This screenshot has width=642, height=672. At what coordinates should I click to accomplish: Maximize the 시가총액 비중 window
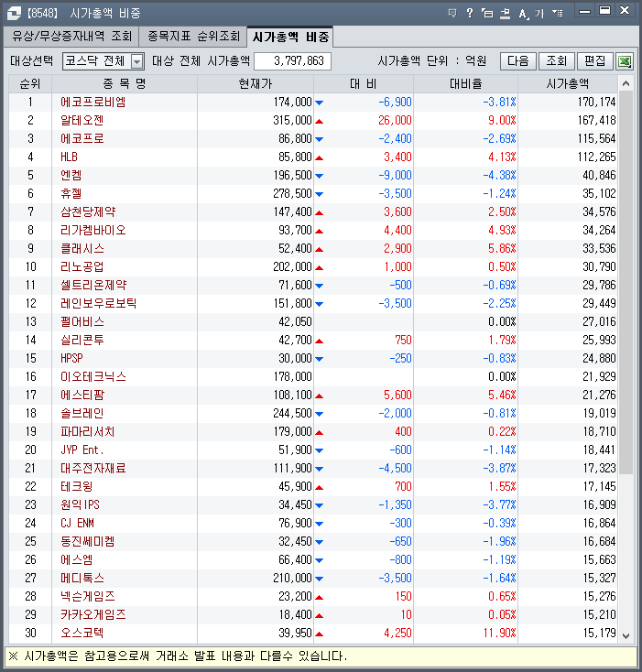pos(604,11)
